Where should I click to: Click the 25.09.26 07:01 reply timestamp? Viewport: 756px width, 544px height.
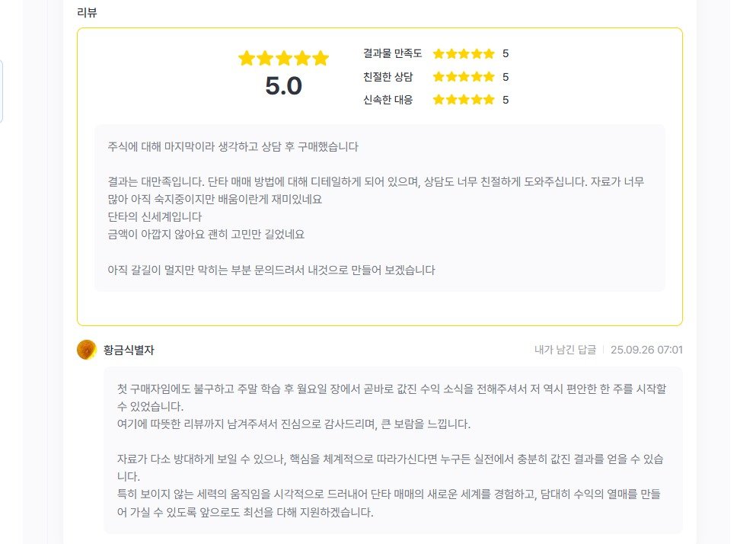[646, 350]
